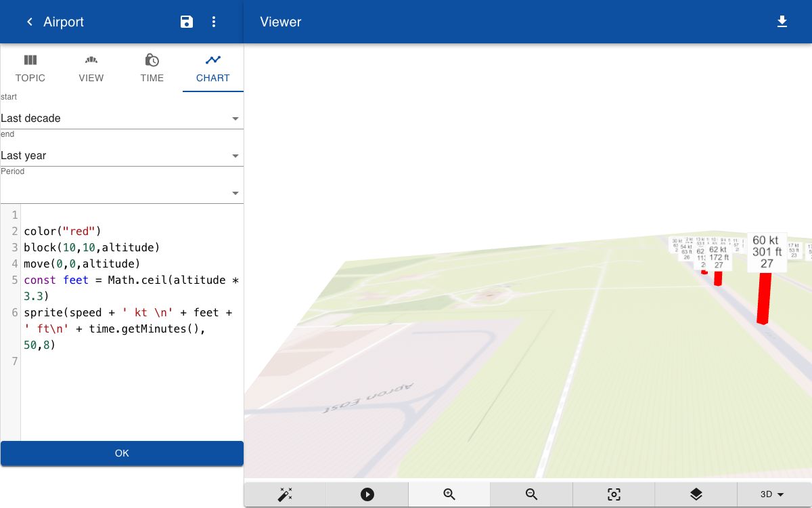Download the viewer output using the header icon
This screenshot has width=812, height=508.
(x=782, y=22)
